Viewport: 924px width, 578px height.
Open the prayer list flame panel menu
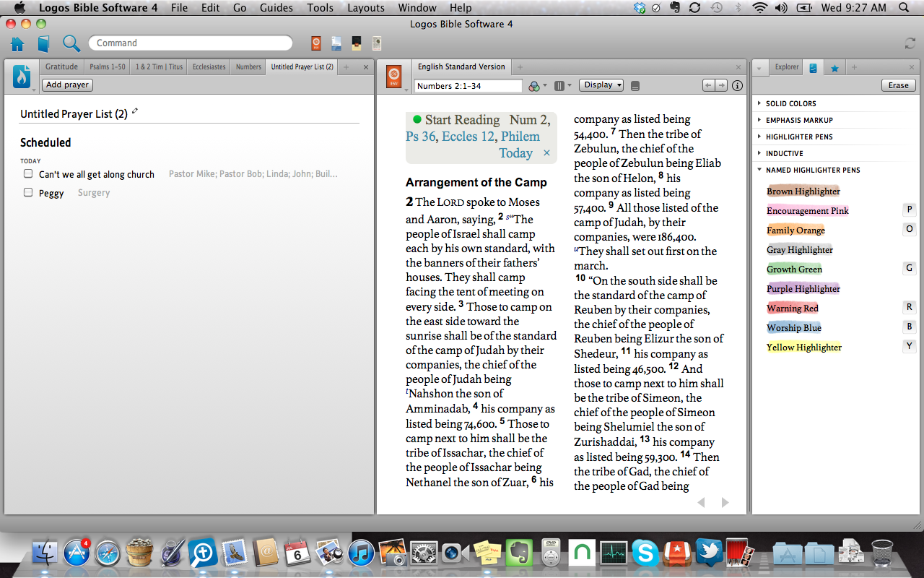pyautogui.click(x=22, y=77)
